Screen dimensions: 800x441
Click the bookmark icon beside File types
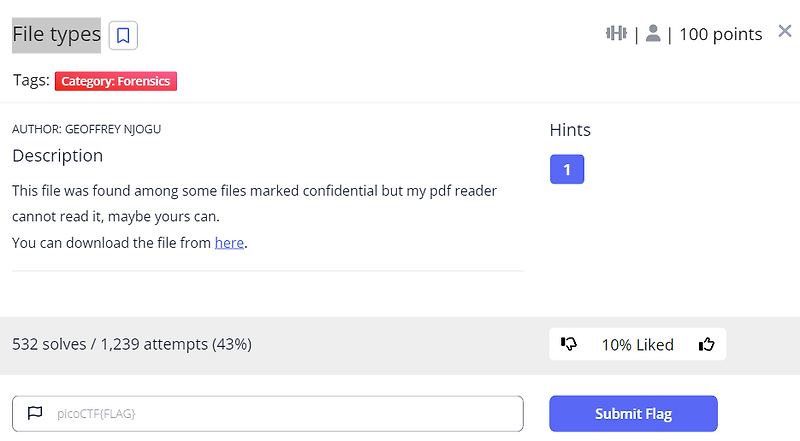pyautogui.click(x=123, y=36)
